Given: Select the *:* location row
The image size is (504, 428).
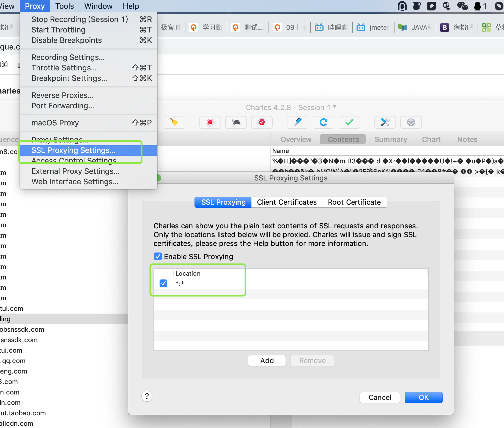Looking at the screenshot, I should click(291, 283).
